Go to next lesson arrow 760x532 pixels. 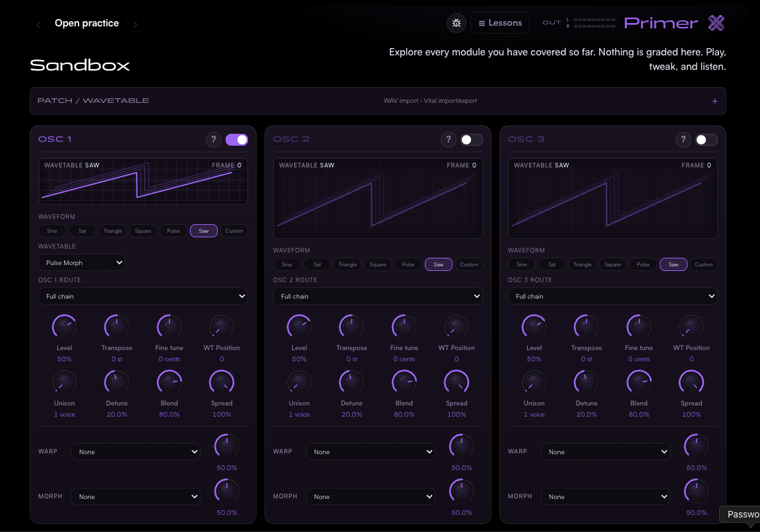135,24
